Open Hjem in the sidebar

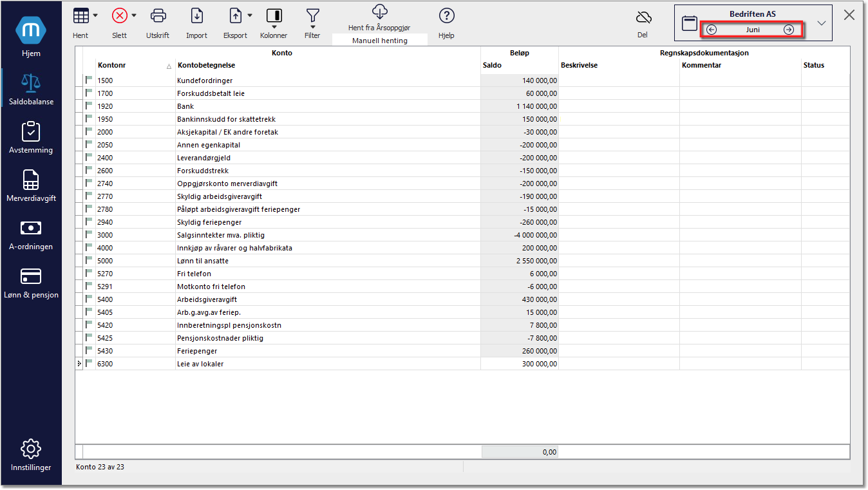(31, 38)
